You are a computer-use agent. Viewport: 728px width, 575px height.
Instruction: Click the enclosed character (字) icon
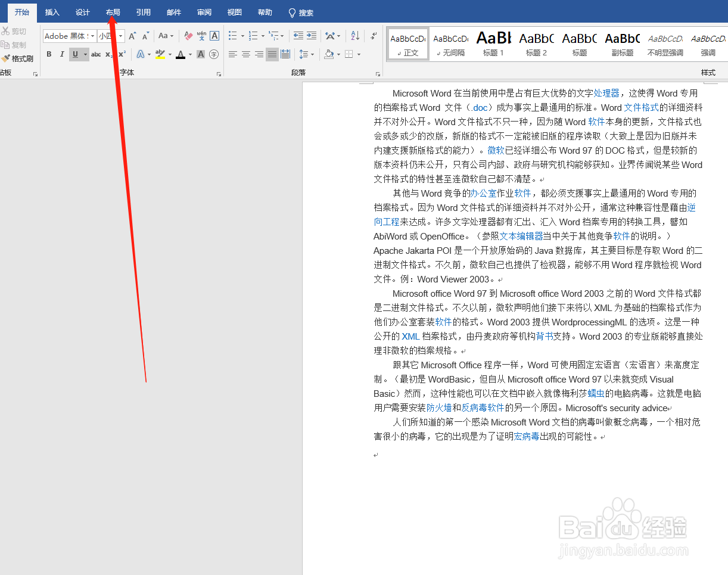click(x=214, y=55)
